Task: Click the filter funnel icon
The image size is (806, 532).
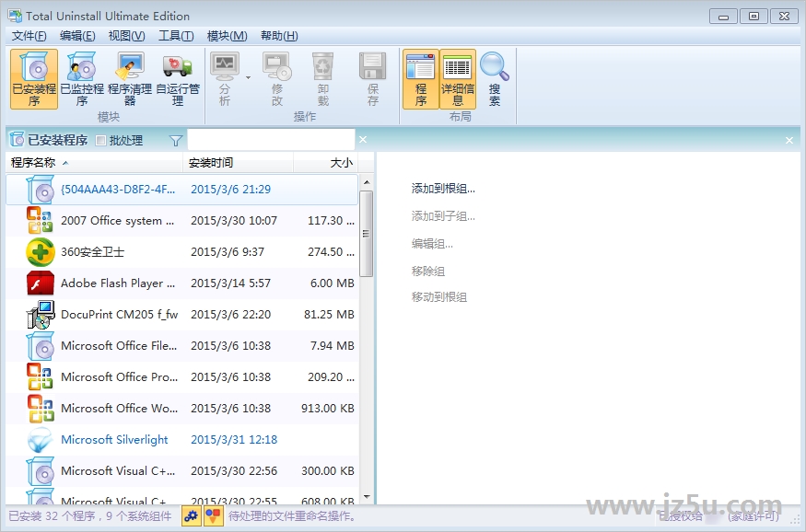Action: point(176,140)
